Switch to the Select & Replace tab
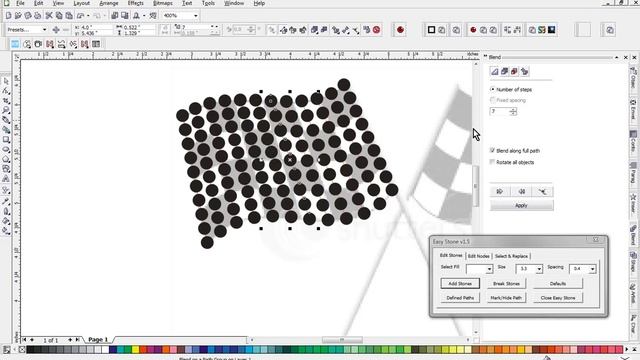Image resolution: width=640 pixels, height=360 pixels. click(511, 256)
